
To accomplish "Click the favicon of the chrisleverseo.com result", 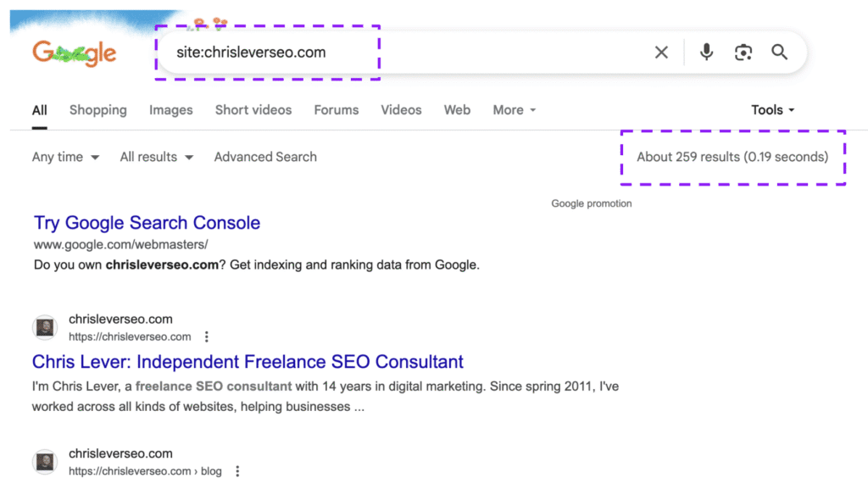I will pyautogui.click(x=46, y=328).
